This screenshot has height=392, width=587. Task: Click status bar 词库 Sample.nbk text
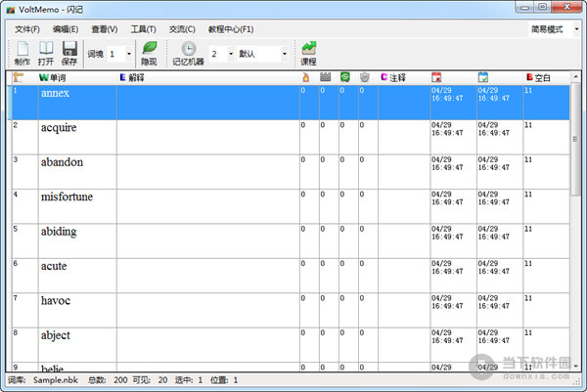click(43, 380)
